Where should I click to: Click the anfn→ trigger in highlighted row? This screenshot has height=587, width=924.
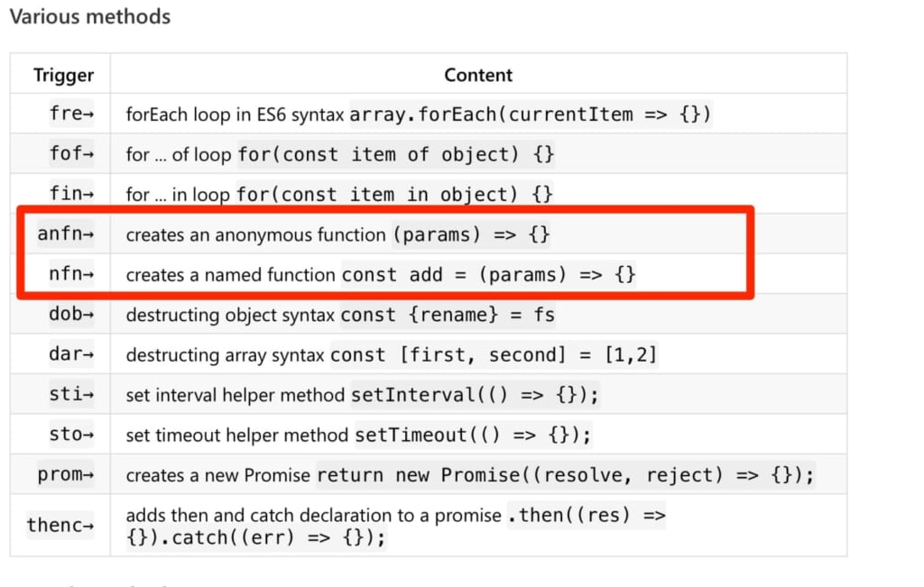tap(65, 234)
